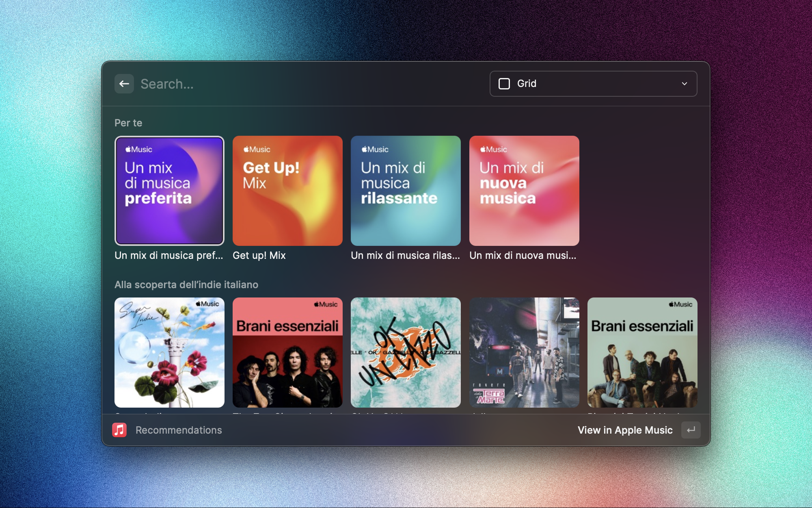Select Un mix di musica preferita tile
The image size is (812, 508).
click(x=169, y=191)
